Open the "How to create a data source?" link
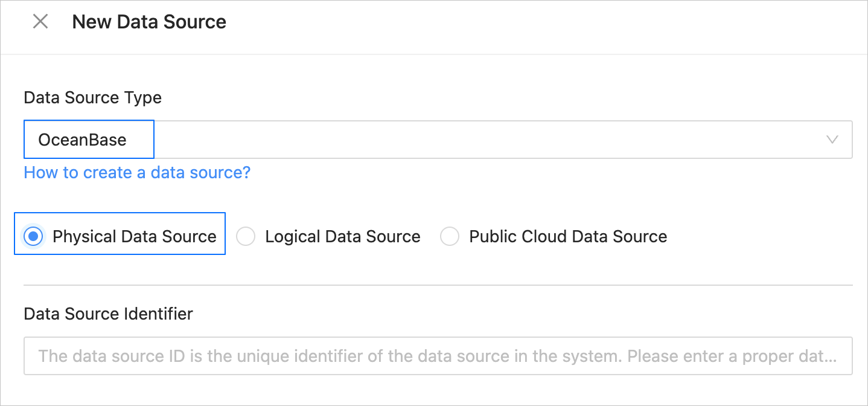Screen dimensions: 868x406 pyautogui.click(x=136, y=173)
